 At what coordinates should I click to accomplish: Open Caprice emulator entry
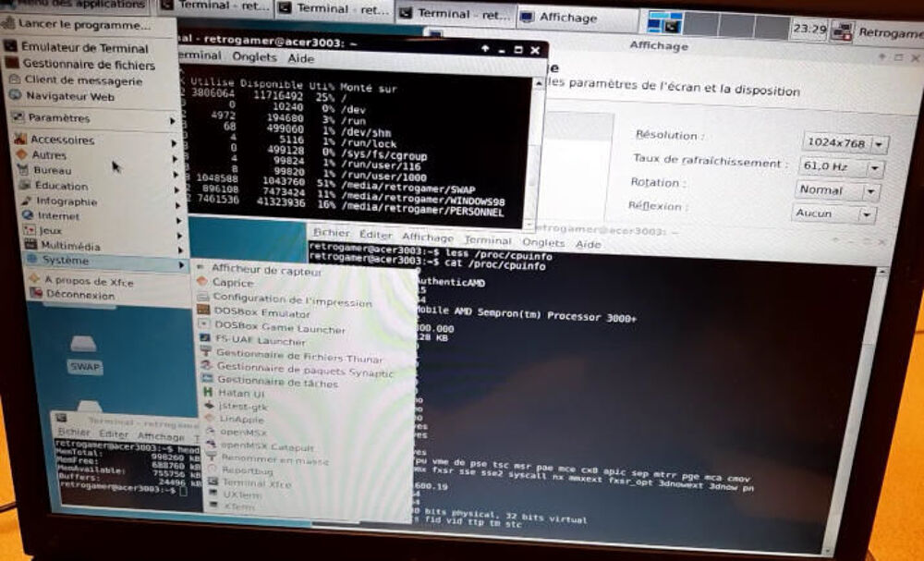tap(225, 282)
